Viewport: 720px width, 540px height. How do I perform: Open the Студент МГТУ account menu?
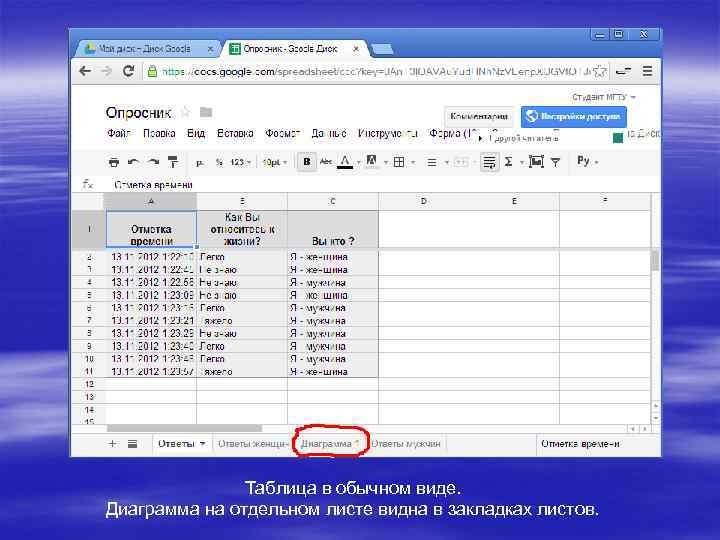pyautogui.click(x=603, y=97)
